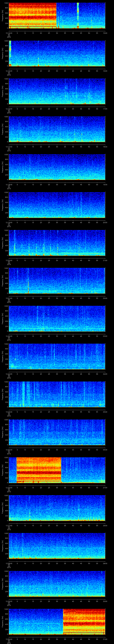Click the spectrogram plot starting at 12:25:00
This screenshot has width=114, height=644.
(x=57, y=432)
